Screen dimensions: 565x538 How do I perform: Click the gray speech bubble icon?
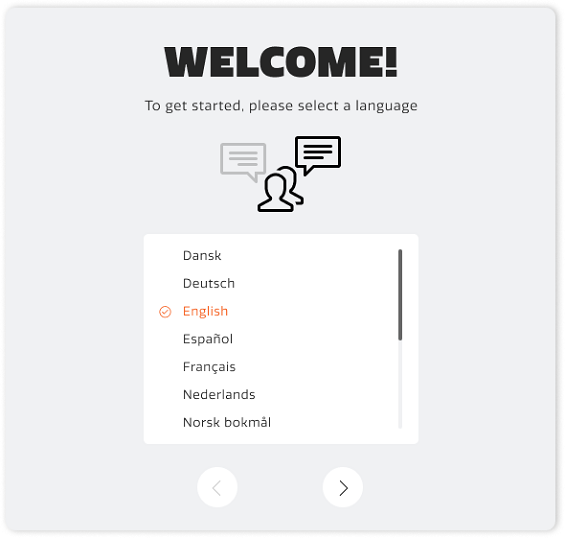[243, 162]
